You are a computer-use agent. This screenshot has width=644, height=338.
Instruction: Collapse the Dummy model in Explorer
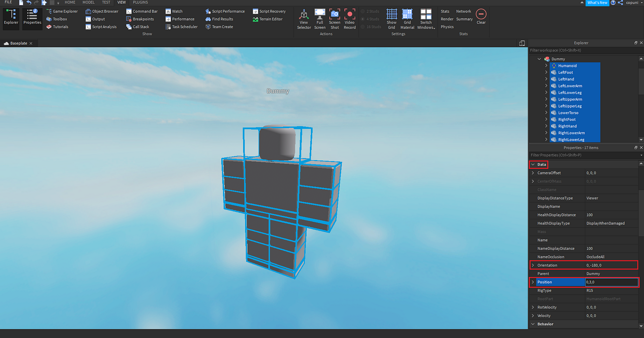click(x=539, y=59)
